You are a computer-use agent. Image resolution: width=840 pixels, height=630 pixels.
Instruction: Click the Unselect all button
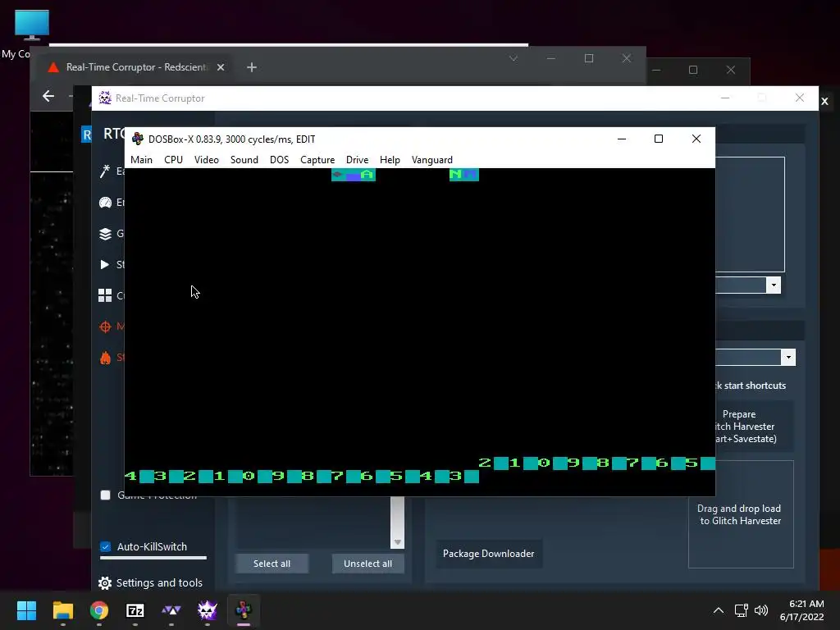368,564
